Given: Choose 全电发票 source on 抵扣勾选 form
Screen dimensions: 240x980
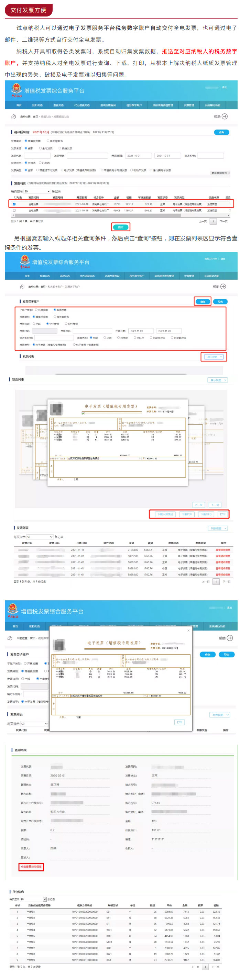Looking at the screenshot, I should (x=40, y=148).
